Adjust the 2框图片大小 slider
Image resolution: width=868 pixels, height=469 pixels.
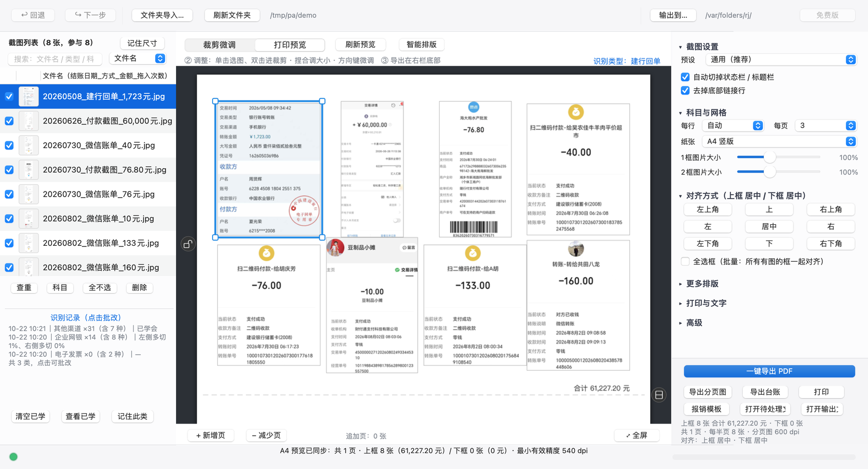pos(778,172)
